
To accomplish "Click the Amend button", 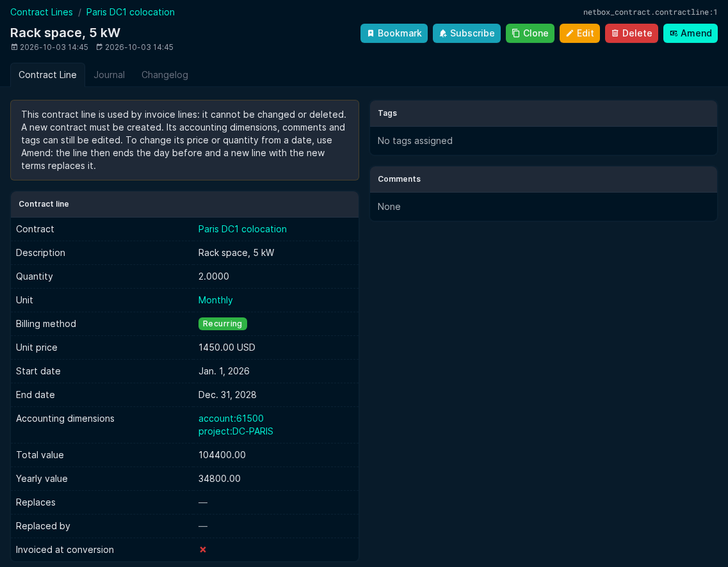I will [x=690, y=33].
